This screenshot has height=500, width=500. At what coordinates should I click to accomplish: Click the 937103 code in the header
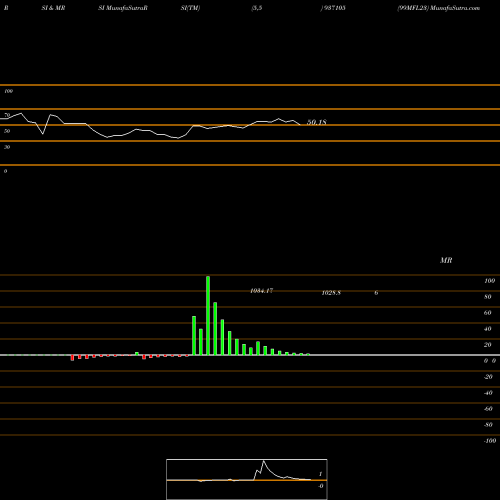[x=334, y=8]
